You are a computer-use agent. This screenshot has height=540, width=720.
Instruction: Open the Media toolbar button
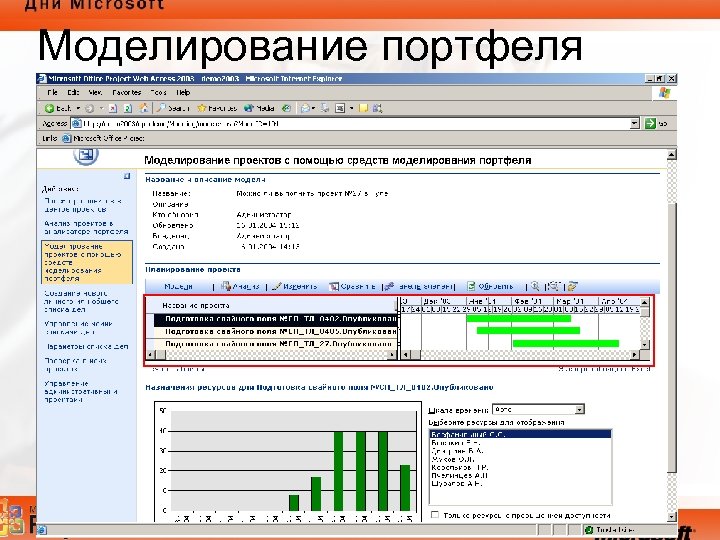tap(259, 108)
